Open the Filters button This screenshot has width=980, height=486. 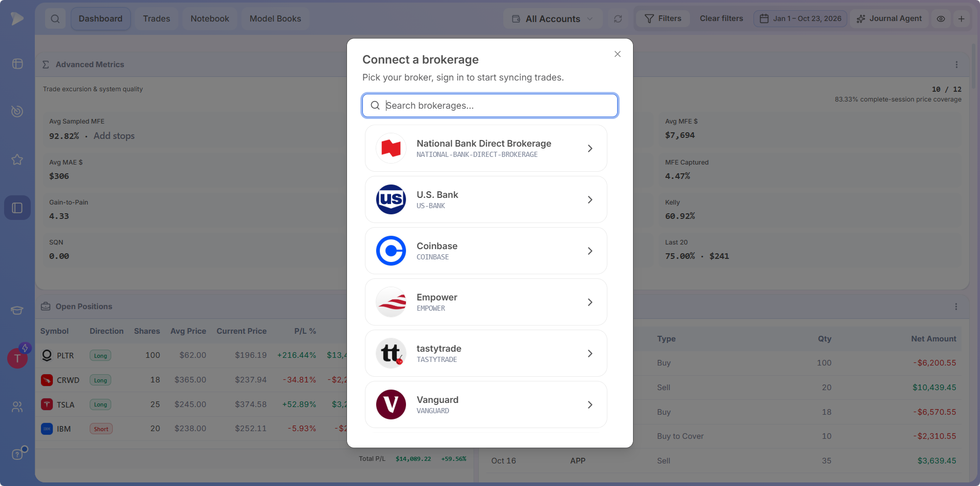[x=663, y=19]
